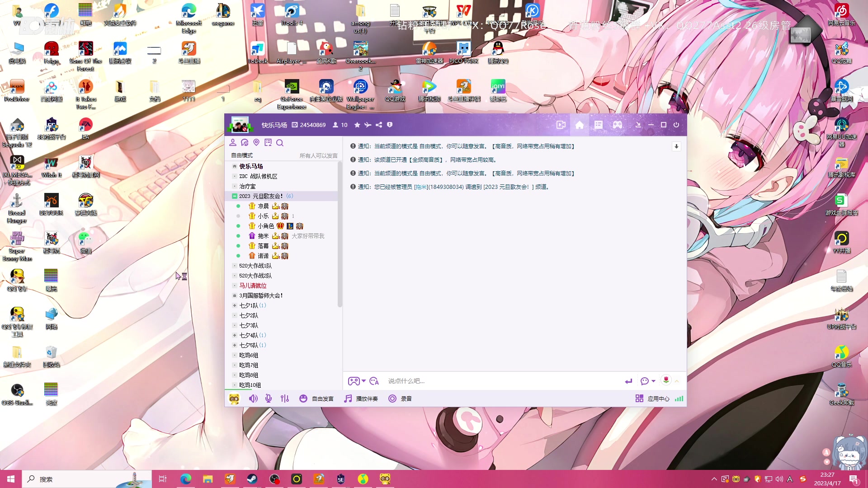This screenshot has width=868, height=488.
Task: Click the taskbar search box
Action: pos(87,479)
